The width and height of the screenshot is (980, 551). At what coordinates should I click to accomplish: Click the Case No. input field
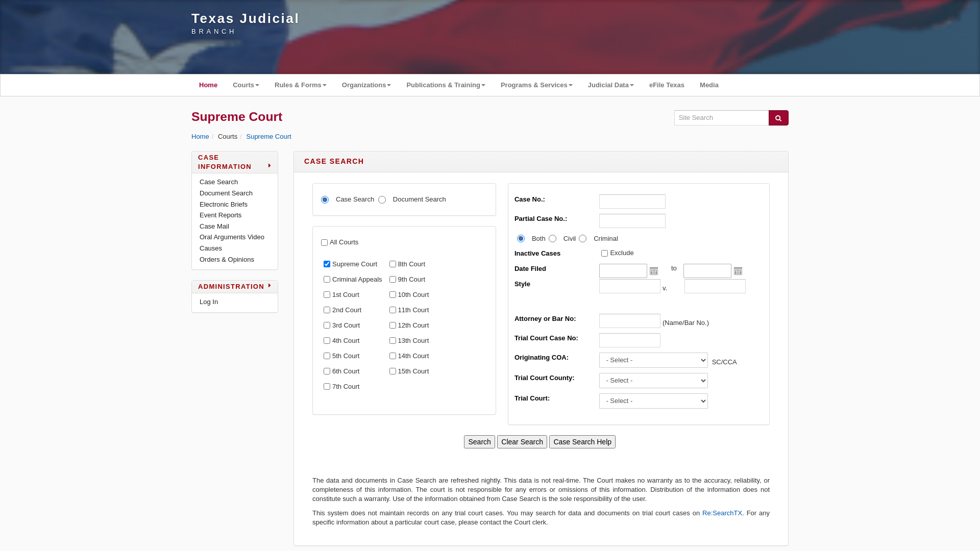tap(632, 202)
